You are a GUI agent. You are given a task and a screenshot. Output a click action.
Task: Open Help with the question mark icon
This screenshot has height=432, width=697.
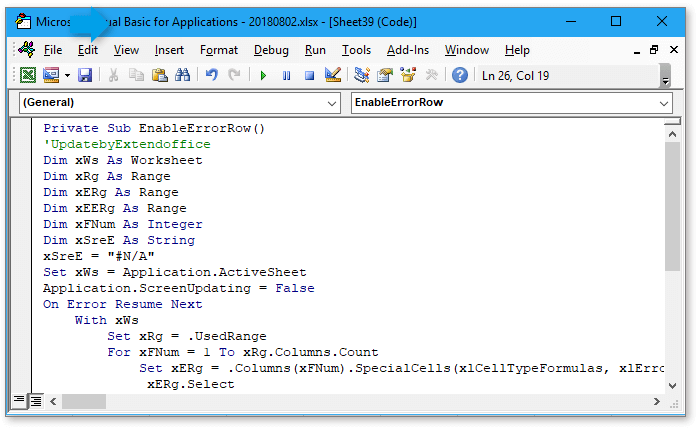(460, 75)
